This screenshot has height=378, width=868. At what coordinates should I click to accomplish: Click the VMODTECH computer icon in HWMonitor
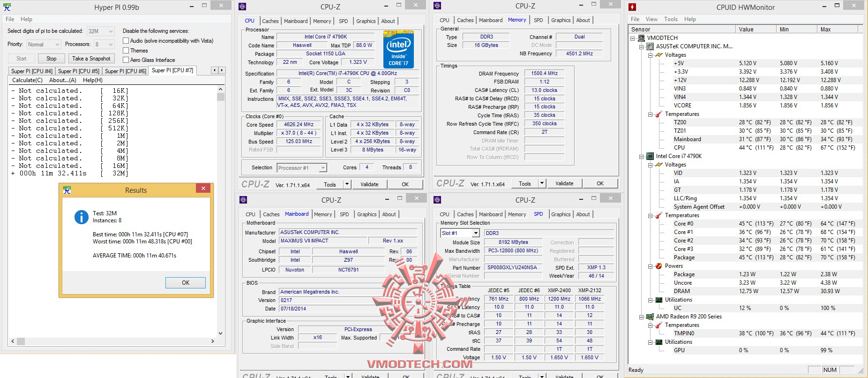(x=641, y=38)
